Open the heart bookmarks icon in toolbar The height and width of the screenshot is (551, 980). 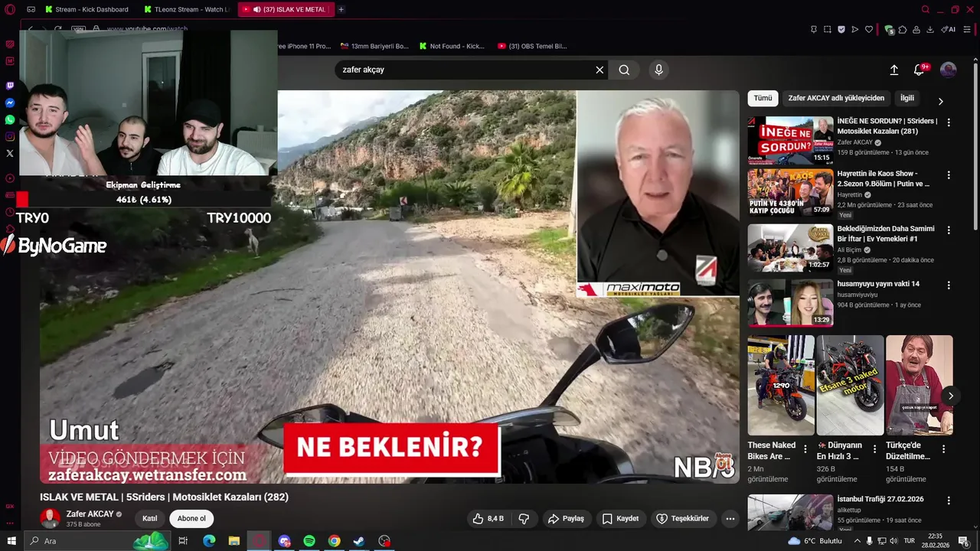tap(868, 29)
